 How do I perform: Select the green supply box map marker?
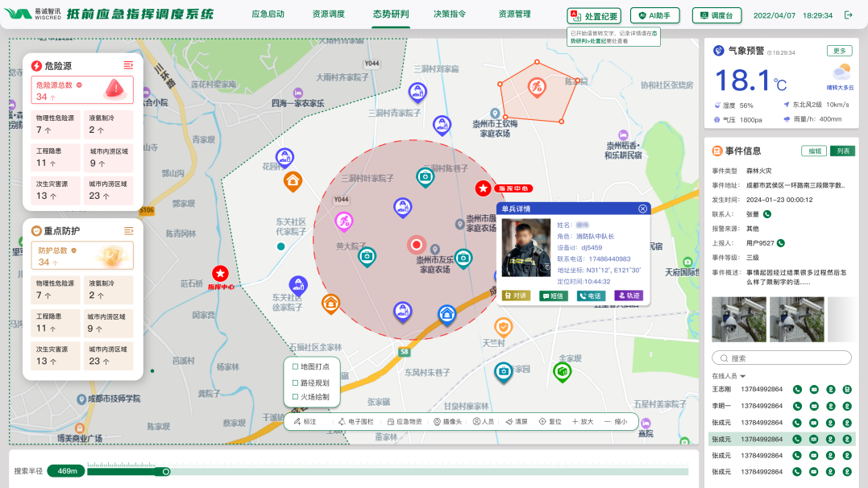point(562,372)
